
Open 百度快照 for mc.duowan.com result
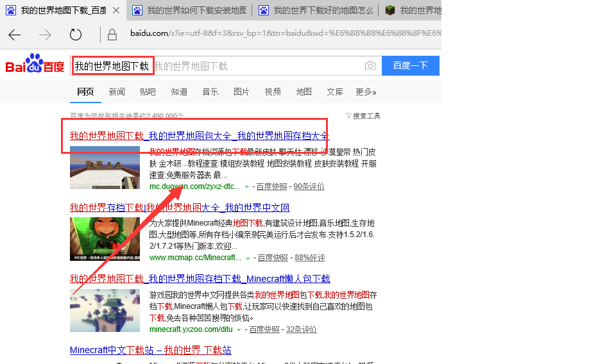click(x=272, y=186)
